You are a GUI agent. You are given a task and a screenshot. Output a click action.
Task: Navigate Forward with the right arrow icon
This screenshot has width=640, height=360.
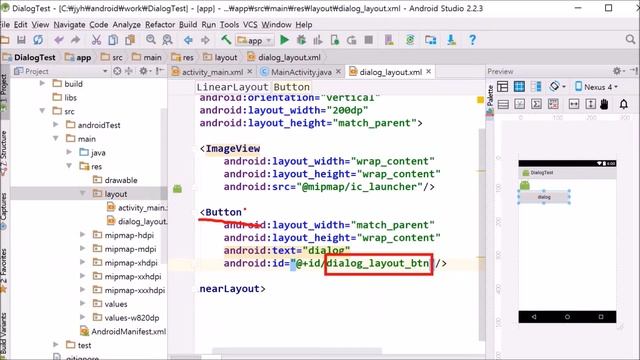(x=205, y=40)
